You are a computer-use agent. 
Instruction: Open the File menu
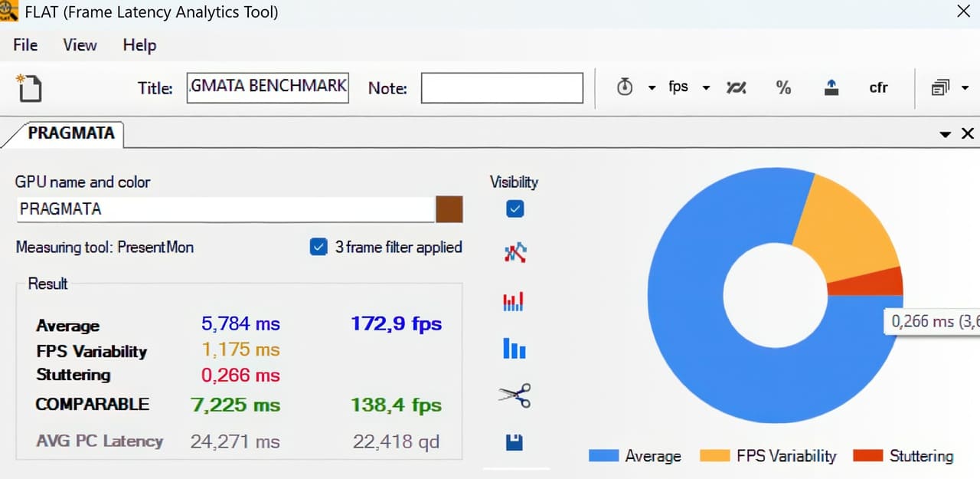click(x=25, y=45)
